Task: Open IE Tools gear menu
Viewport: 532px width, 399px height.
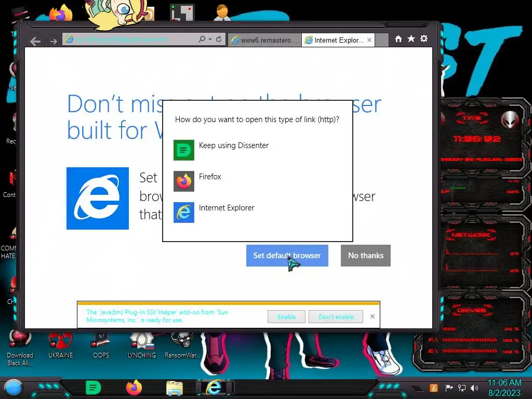Action: point(424,38)
